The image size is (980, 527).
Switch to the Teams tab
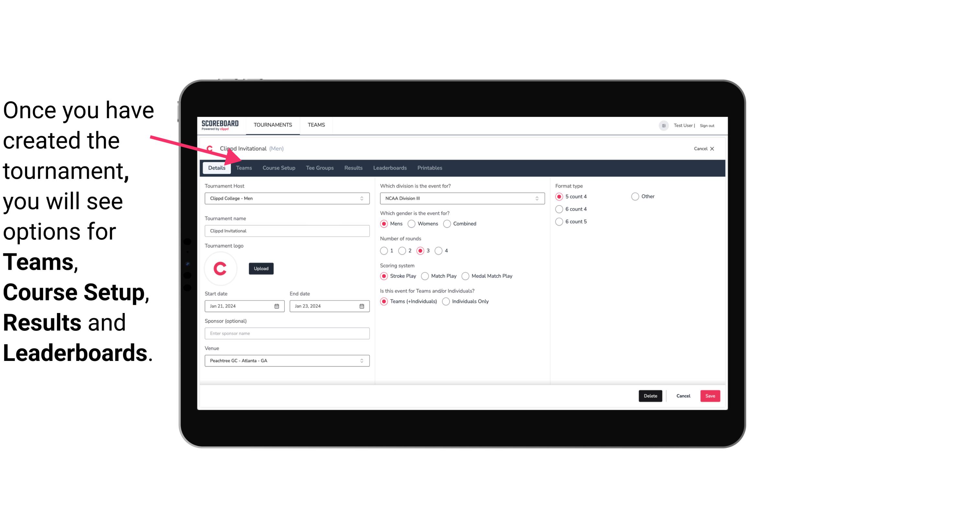coord(244,167)
